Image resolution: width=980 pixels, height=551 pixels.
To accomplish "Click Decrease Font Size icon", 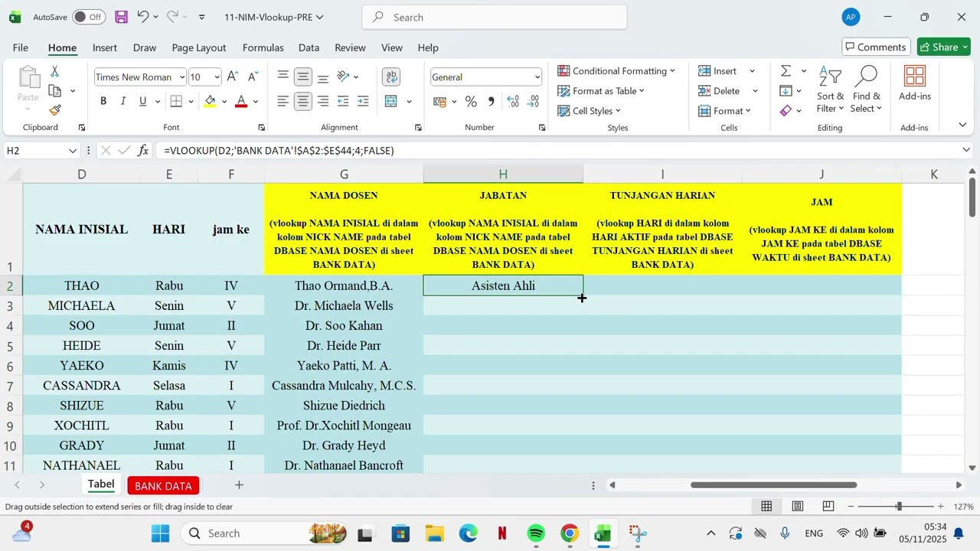I will [253, 77].
